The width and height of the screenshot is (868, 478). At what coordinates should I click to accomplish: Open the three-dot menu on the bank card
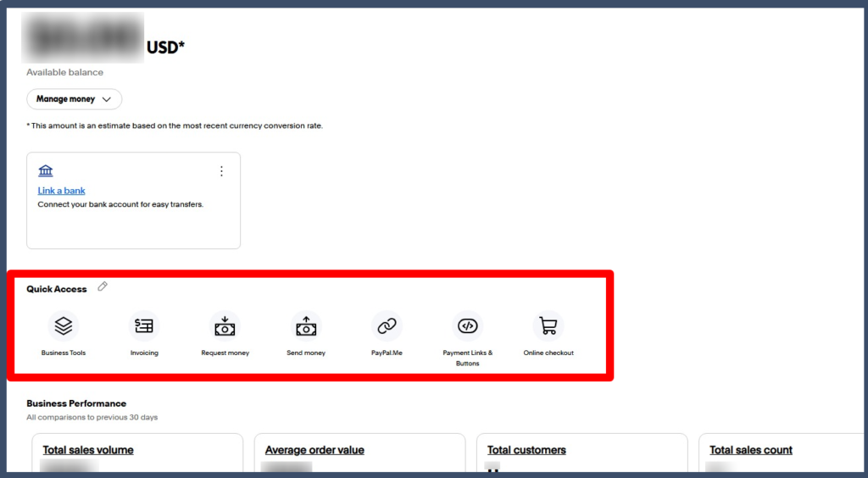point(221,171)
